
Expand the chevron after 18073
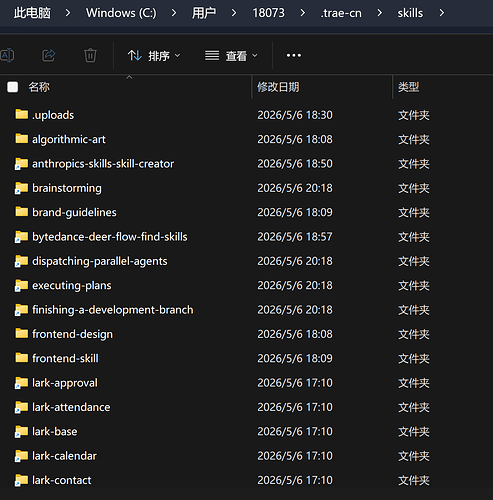[x=302, y=13]
